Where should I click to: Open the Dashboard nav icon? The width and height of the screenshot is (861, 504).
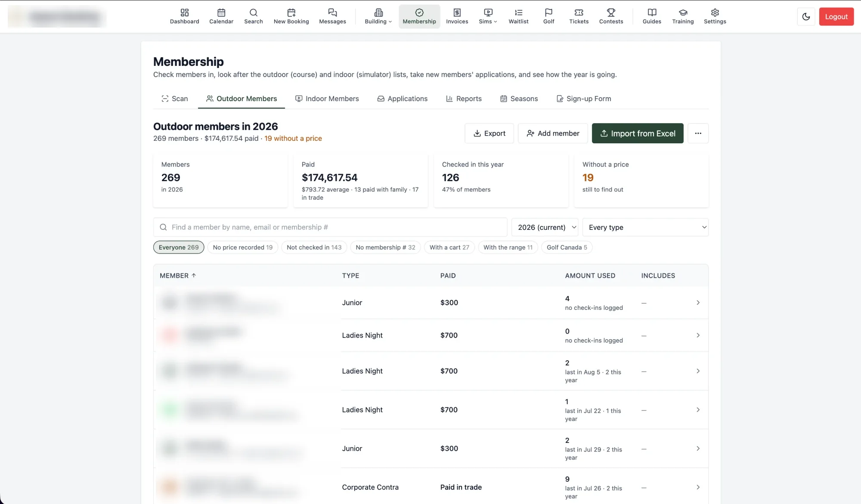tap(184, 16)
